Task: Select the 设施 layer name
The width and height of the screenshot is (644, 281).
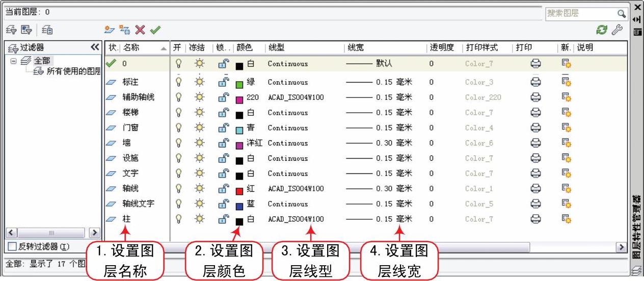Action: pyautogui.click(x=130, y=159)
